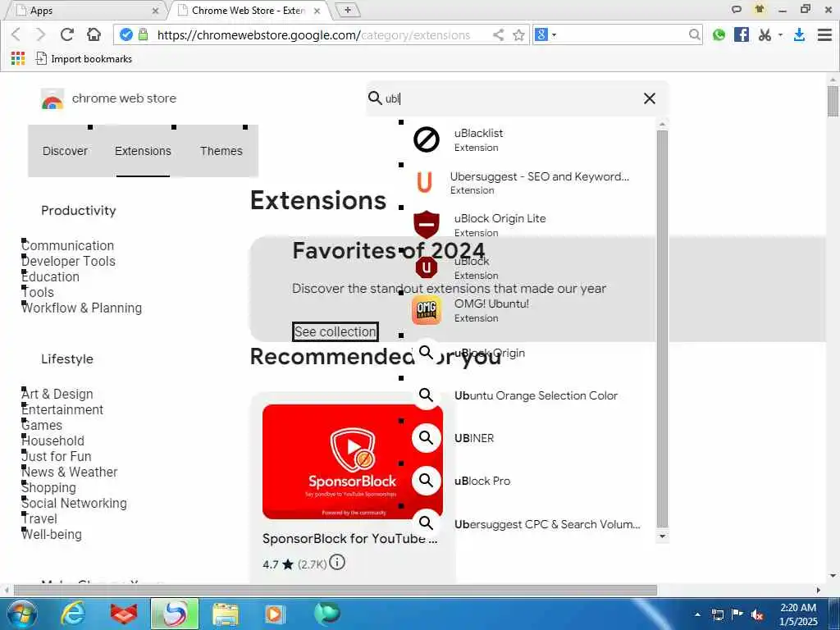Open the downloads arrow icon

coord(799,34)
